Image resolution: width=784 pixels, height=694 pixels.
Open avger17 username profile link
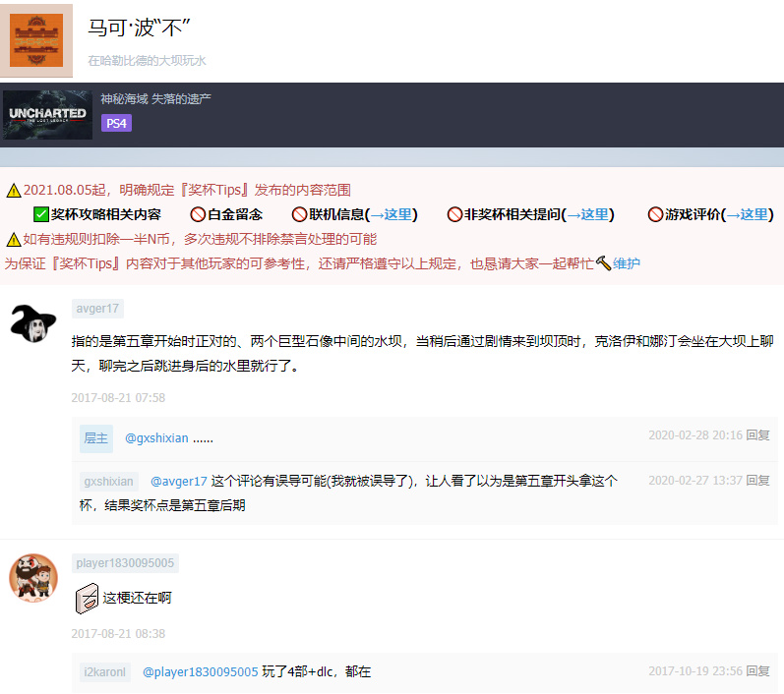click(97, 309)
